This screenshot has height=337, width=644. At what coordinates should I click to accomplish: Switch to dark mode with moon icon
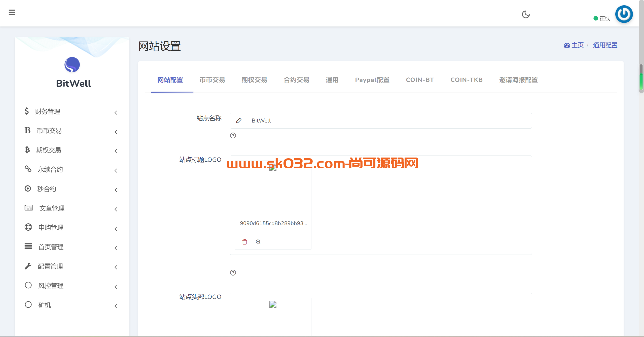click(526, 14)
